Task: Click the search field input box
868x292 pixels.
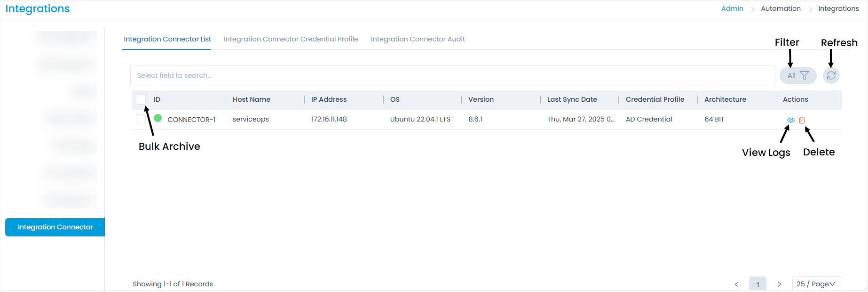Action: pos(452,75)
